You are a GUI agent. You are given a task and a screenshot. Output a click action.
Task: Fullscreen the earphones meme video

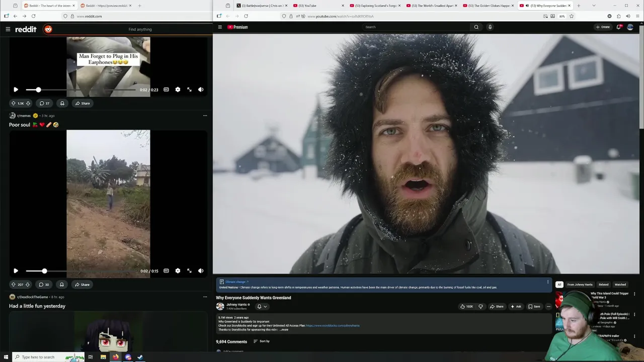click(x=189, y=89)
